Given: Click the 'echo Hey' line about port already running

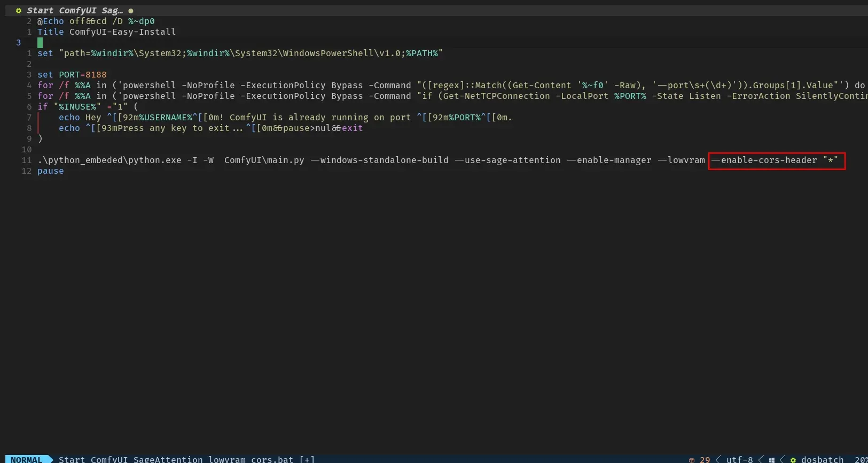Looking at the screenshot, I should (285, 118).
